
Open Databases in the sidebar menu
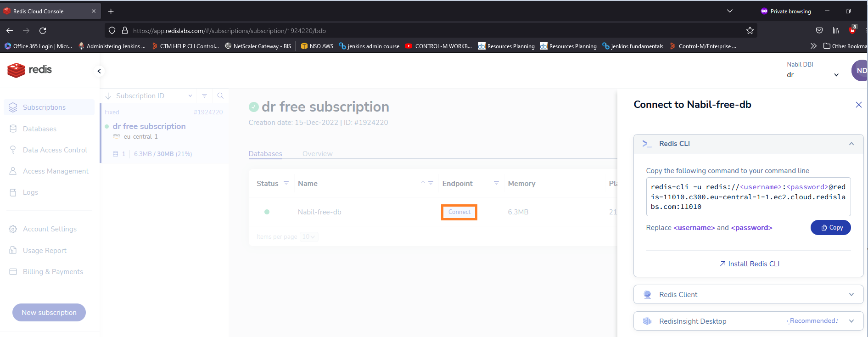click(39, 129)
